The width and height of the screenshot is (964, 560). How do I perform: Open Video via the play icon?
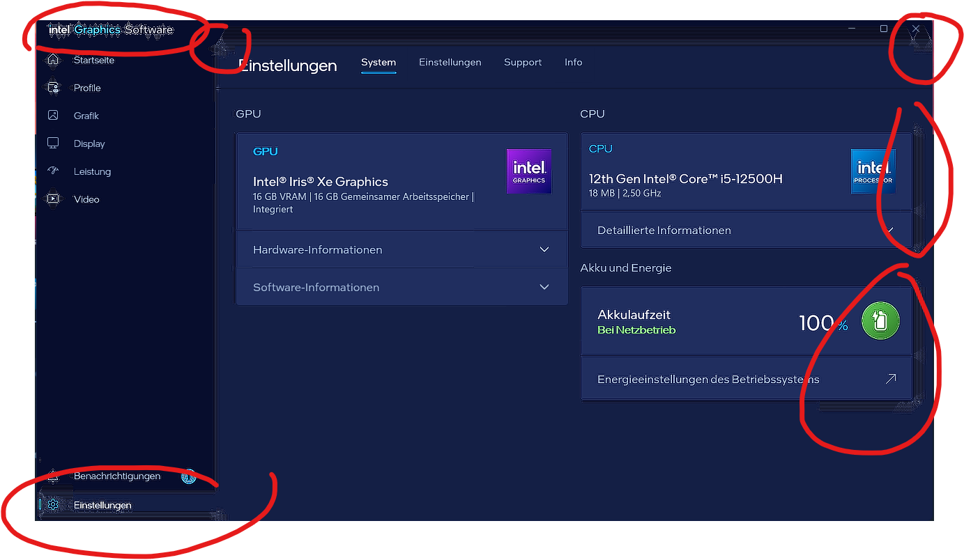pyautogui.click(x=53, y=199)
